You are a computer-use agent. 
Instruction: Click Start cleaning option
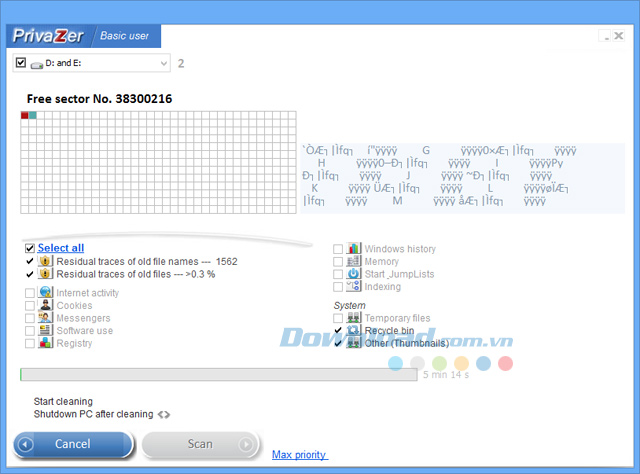pyautogui.click(x=63, y=401)
